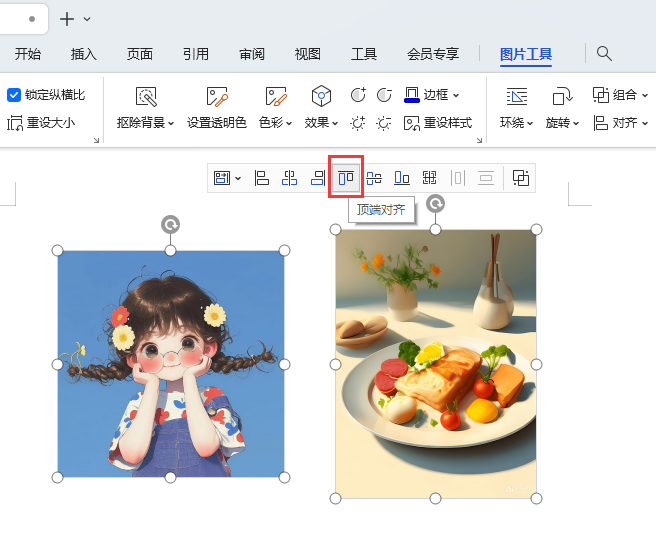Open the align-relative-to dropdown in floating toolbar
The image size is (656, 560).
click(x=227, y=178)
